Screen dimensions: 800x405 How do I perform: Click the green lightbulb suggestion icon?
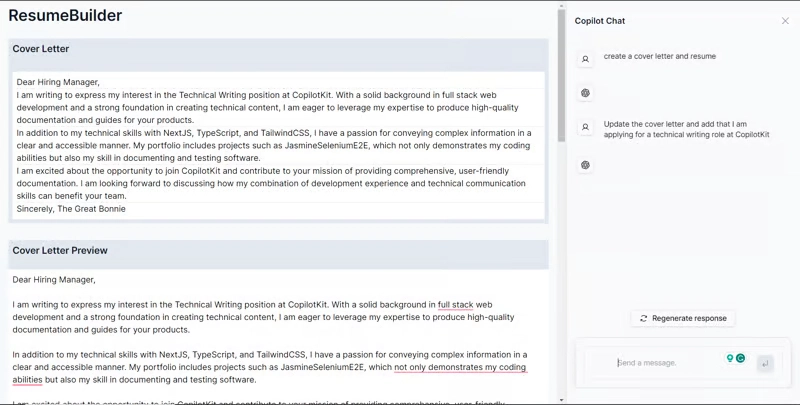pos(730,358)
